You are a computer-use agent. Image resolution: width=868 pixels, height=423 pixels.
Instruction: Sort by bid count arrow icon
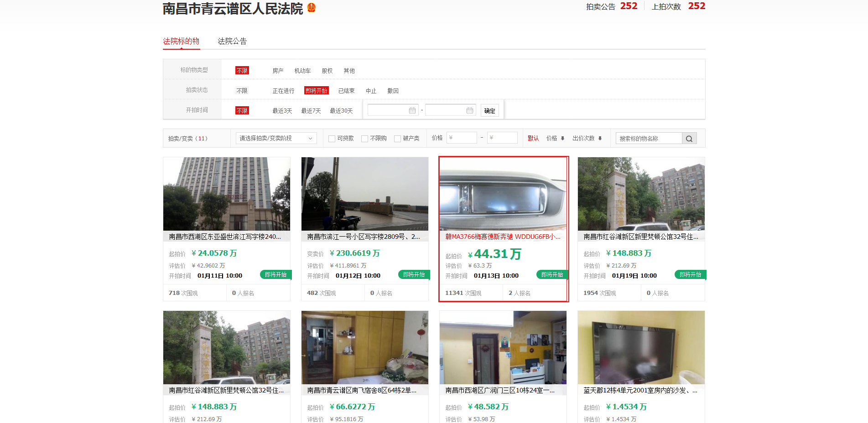[x=600, y=139]
